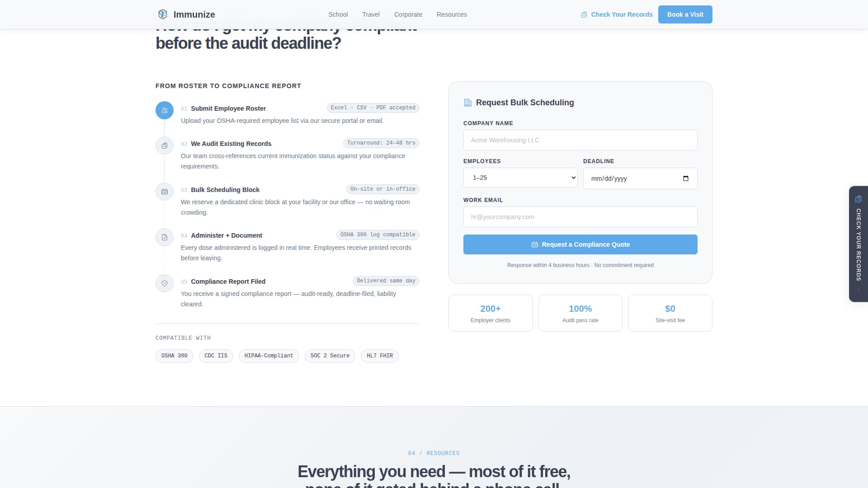The height and width of the screenshot is (488, 868).
Task: Click the We Audit Existing Records heading
Action: click(x=231, y=144)
